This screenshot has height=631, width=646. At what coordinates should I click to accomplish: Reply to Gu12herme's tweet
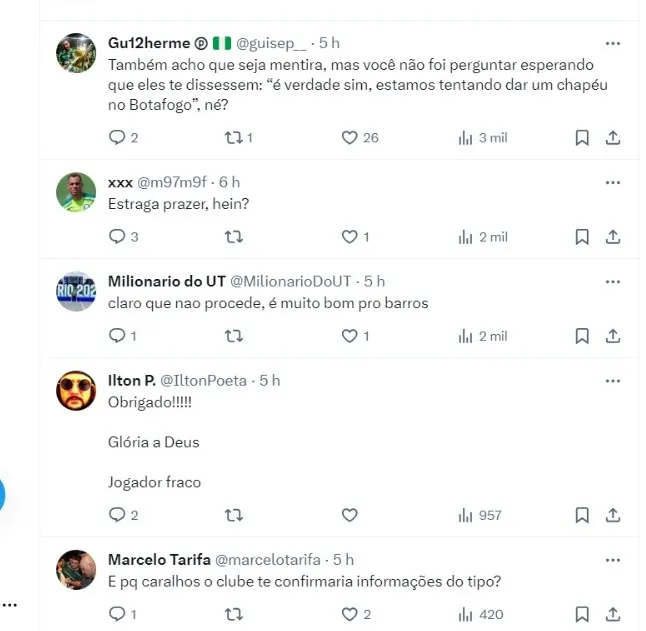coord(116,138)
